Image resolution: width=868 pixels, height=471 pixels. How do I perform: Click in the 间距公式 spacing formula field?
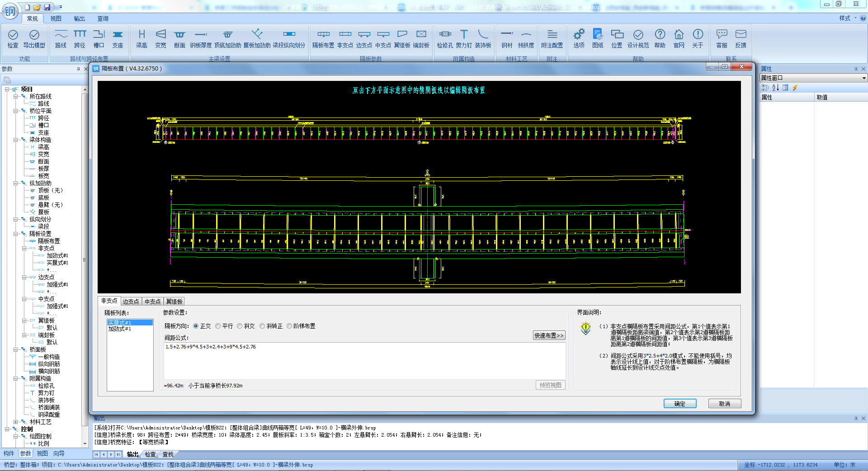click(364, 360)
